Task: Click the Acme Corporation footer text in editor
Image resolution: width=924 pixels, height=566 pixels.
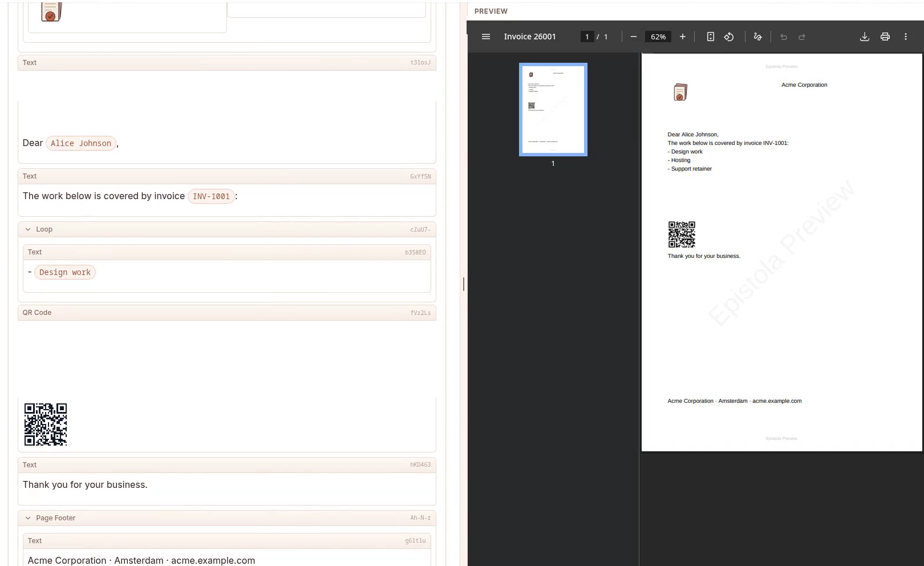Action: [x=141, y=560]
